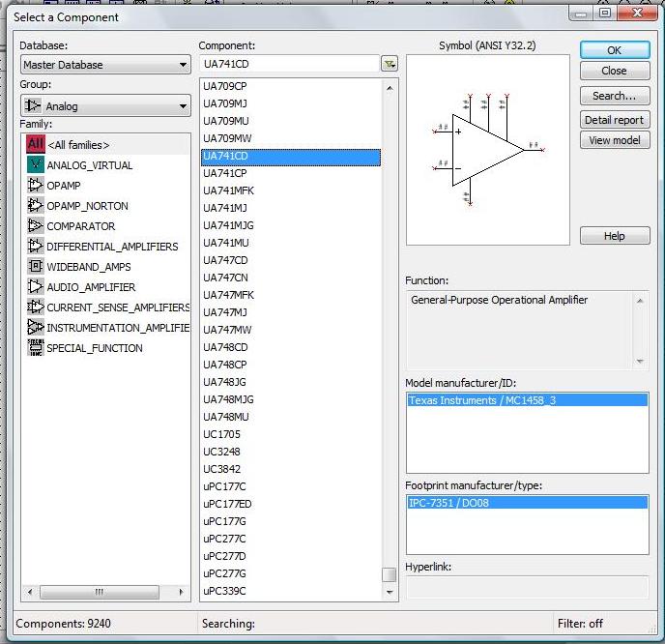
Task: Select the SPECIAL_FUNCTION family icon
Action: pos(36,348)
